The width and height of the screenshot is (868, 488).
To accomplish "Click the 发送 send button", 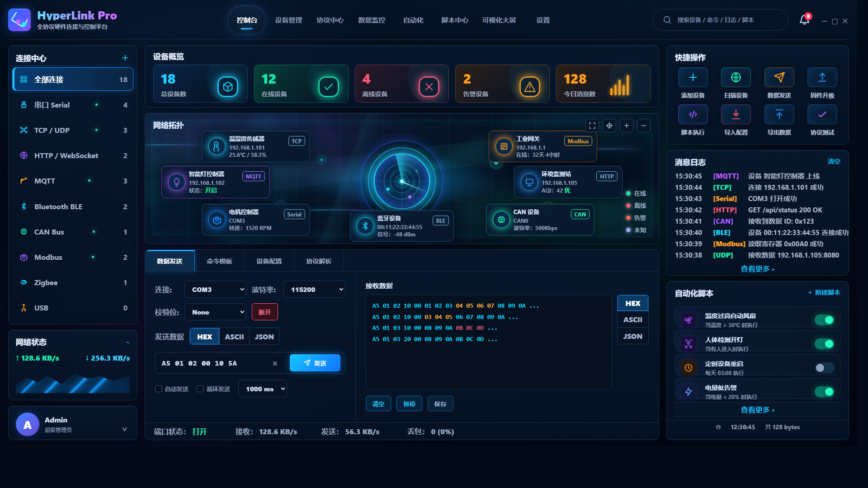I will (x=315, y=363).
